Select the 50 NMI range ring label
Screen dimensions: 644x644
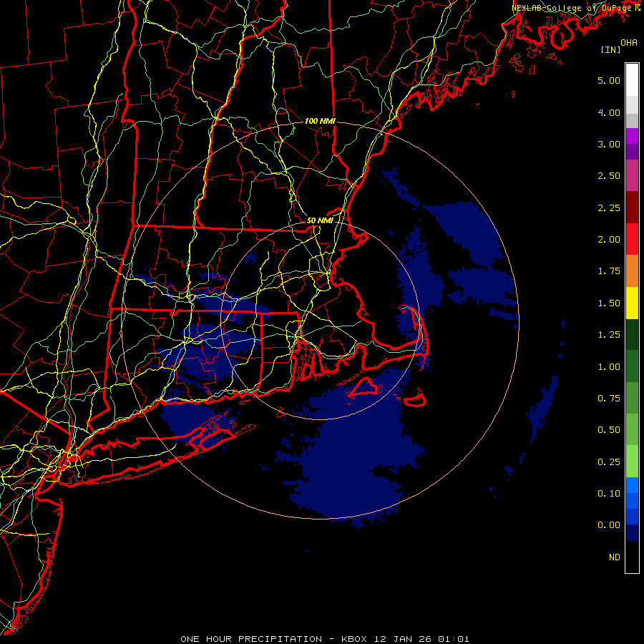tap(320, 220)
